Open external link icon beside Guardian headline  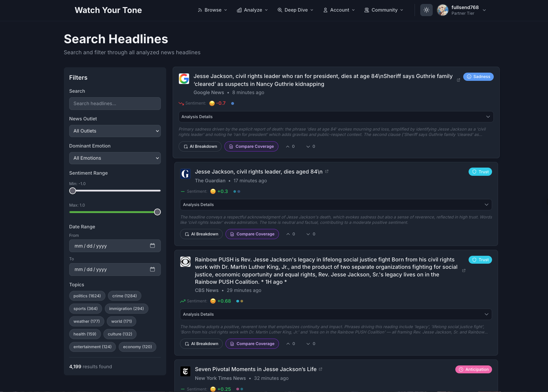[x=327, y=171]
